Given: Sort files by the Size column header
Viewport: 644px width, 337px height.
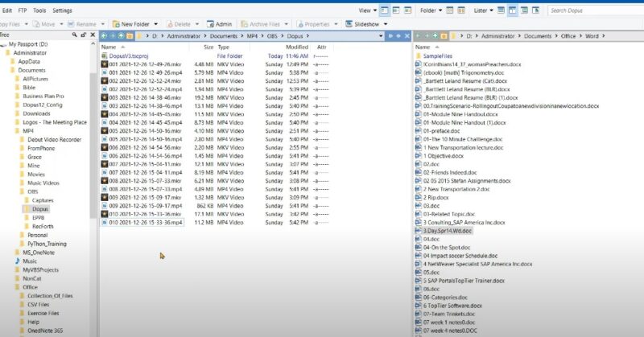Looking at the screenshot, I should coord(208,47).
